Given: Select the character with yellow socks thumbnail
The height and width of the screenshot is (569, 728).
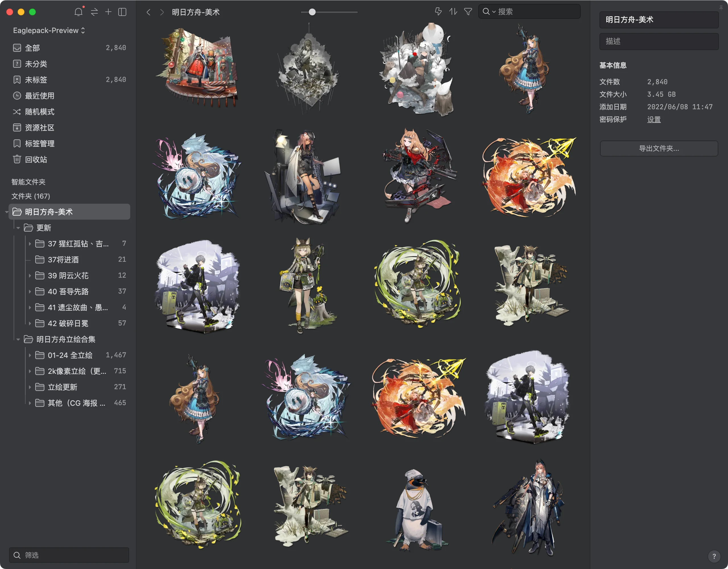Looking at the screenshot, I should click(x=309, y=286).
